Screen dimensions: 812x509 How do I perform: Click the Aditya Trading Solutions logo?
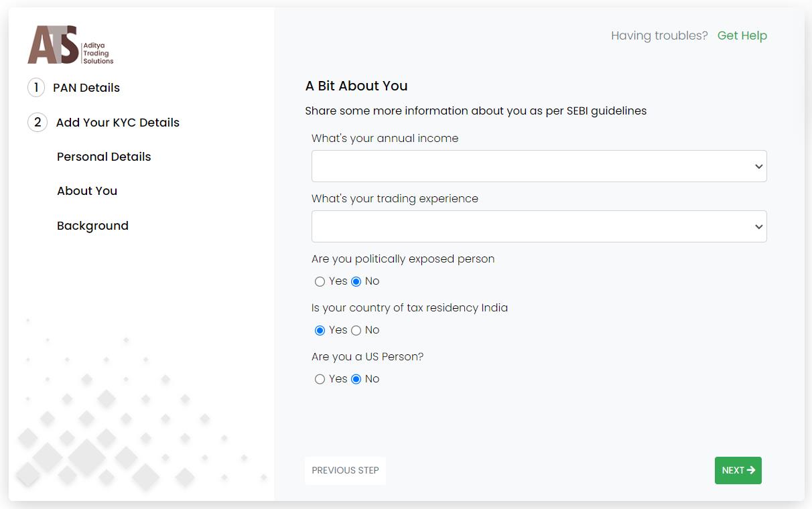tap(71, 45)
